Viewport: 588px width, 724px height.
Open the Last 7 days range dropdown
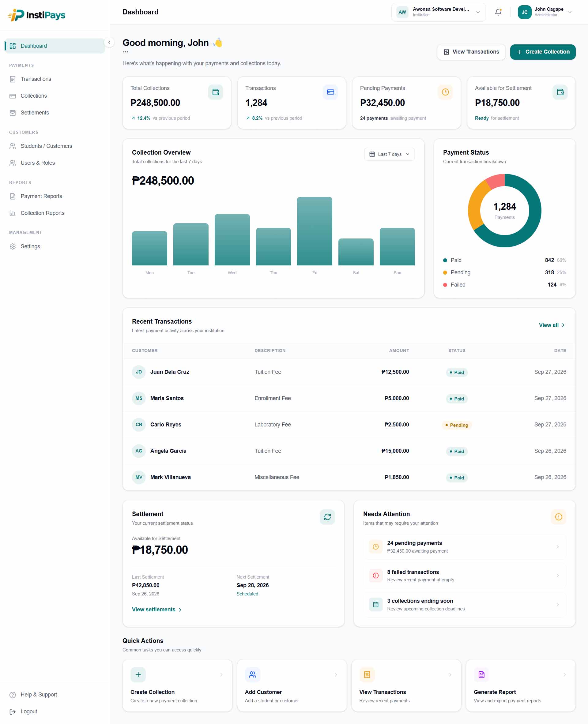pyautogui.click(x=389, y=154)
